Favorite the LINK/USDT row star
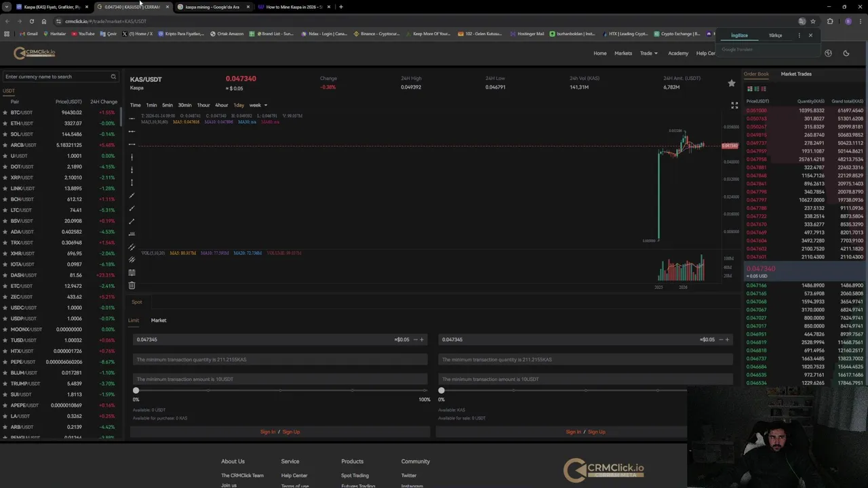Viewport: 868px width, 488px height. [x=5, y=188]
